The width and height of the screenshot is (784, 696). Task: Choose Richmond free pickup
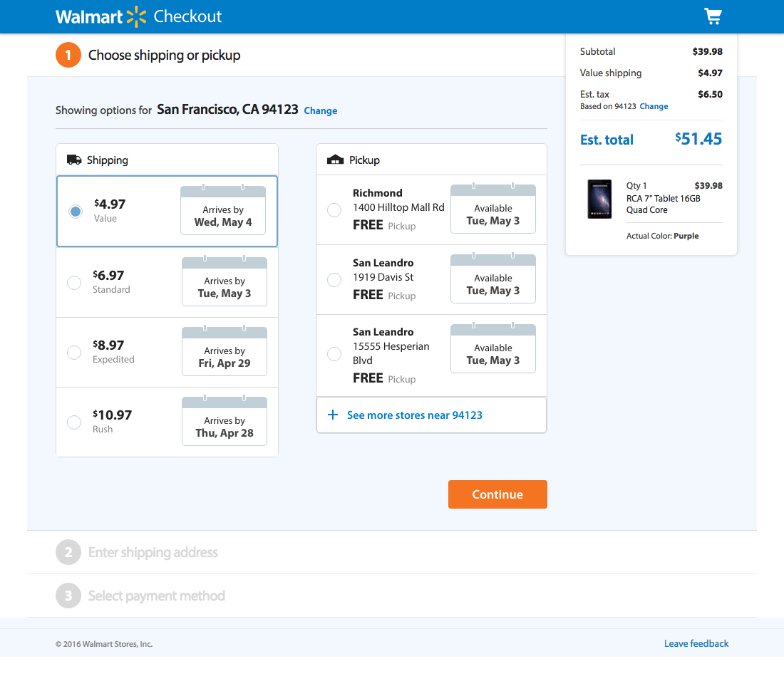click(x=334, y=209)
